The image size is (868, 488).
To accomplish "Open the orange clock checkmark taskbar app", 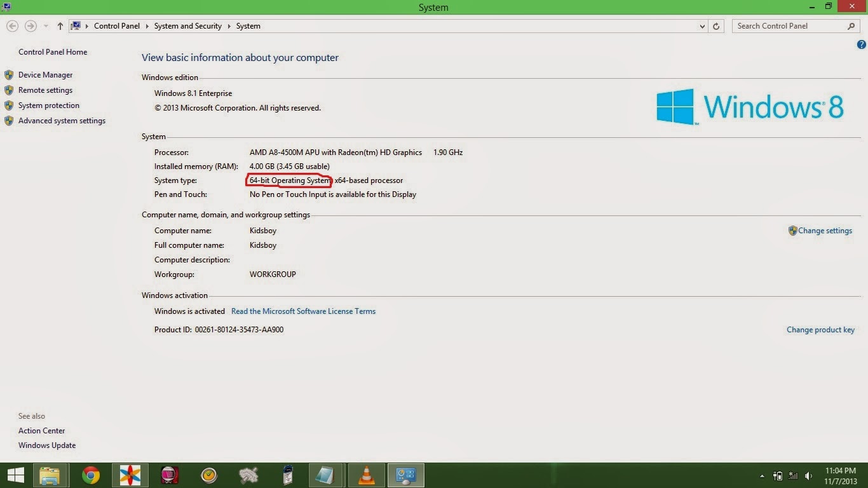I will coord(209,475).
